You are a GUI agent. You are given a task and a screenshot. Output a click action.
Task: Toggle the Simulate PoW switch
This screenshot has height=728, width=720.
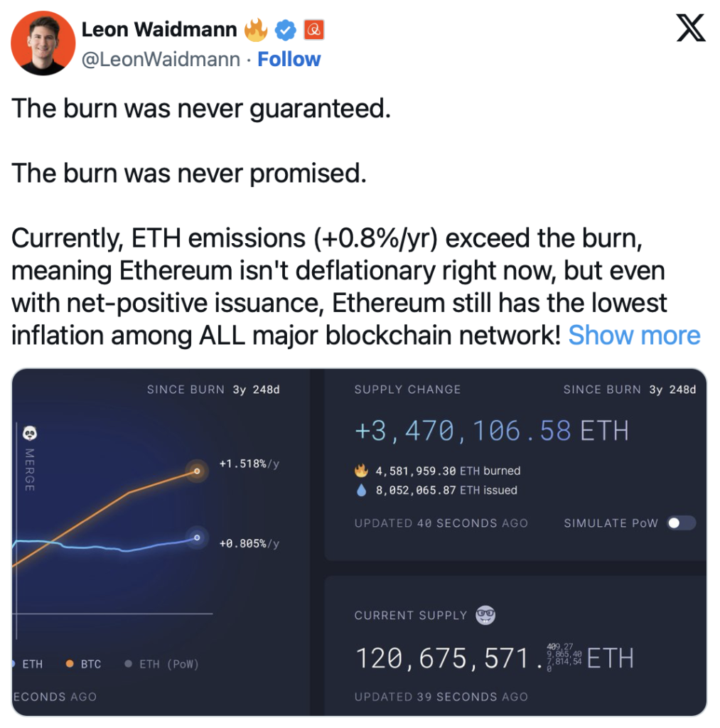681,523
